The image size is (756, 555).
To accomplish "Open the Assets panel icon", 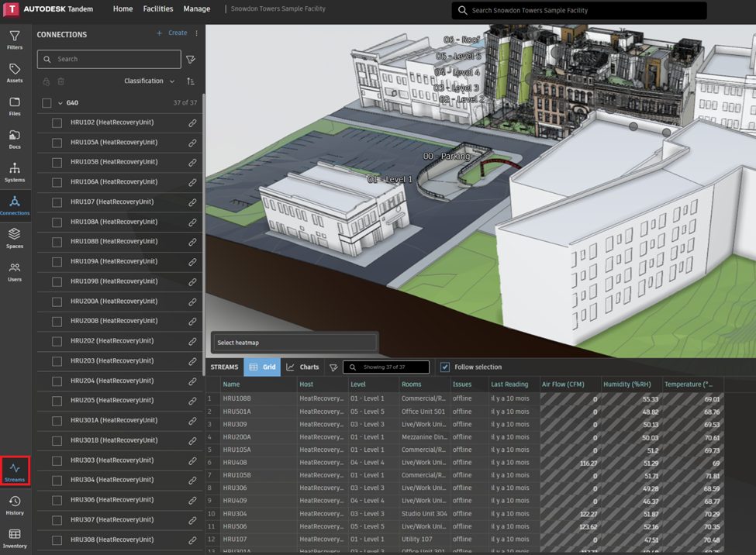I will 15,73.
